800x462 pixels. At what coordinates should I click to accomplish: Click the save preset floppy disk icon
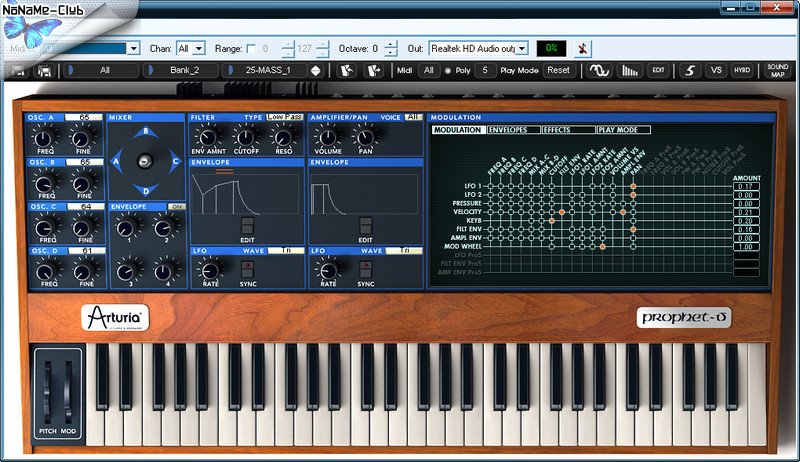(44, 71)
